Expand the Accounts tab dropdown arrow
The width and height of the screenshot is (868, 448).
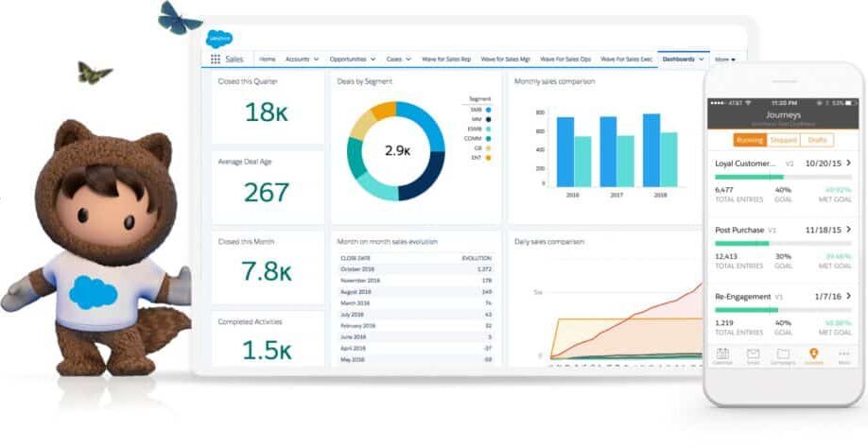point(316,60)
